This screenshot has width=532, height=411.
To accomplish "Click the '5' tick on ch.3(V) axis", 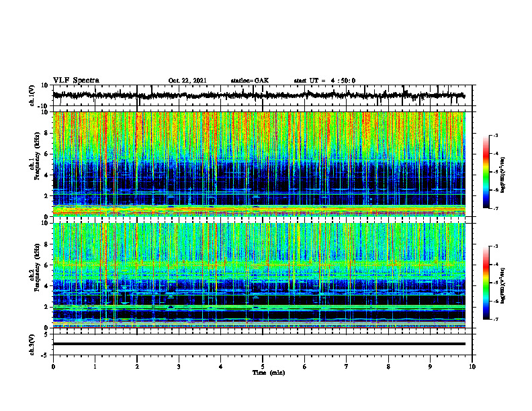I will point(47,334).
